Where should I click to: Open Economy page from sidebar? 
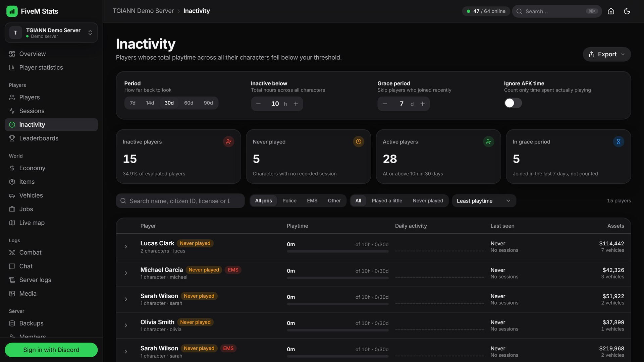(x=51, y=168)
